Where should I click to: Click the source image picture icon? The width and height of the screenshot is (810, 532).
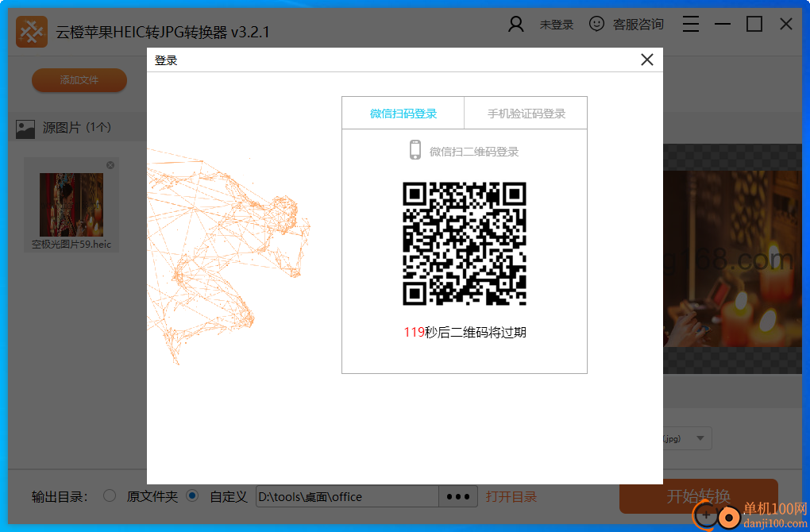tap(25, 129)
